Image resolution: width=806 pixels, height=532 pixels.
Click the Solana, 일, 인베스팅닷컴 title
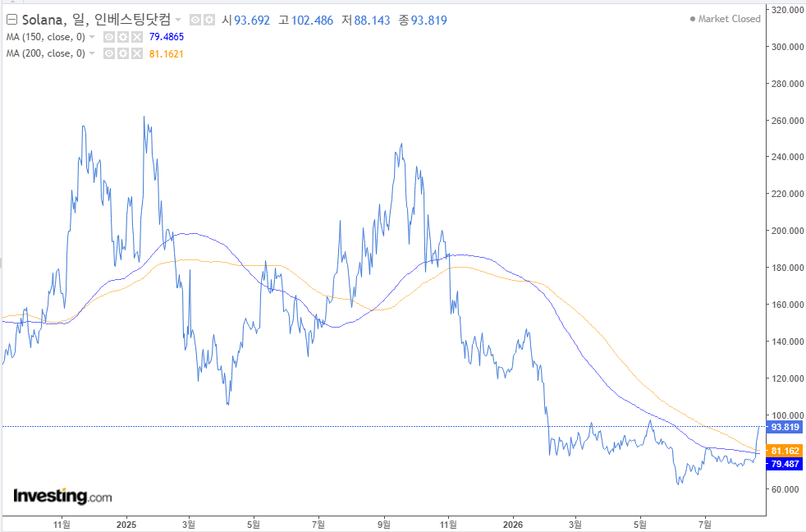[x=96, y=20]
